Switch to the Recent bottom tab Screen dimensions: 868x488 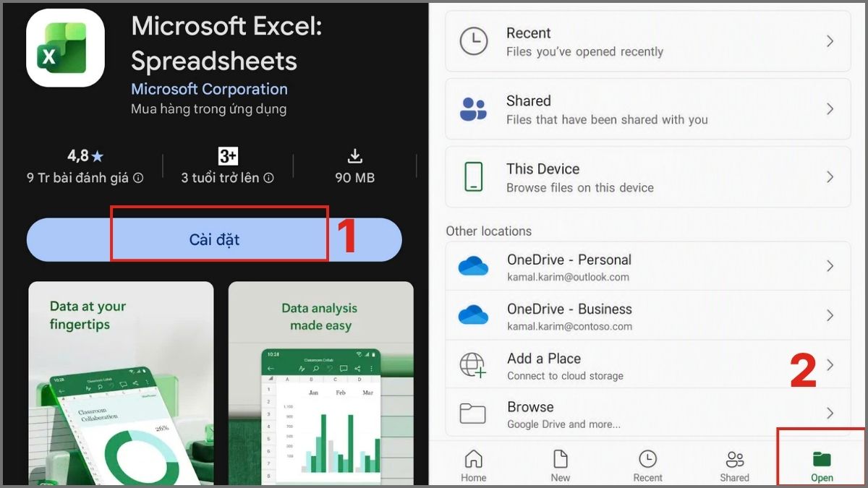tap(647, 466)
